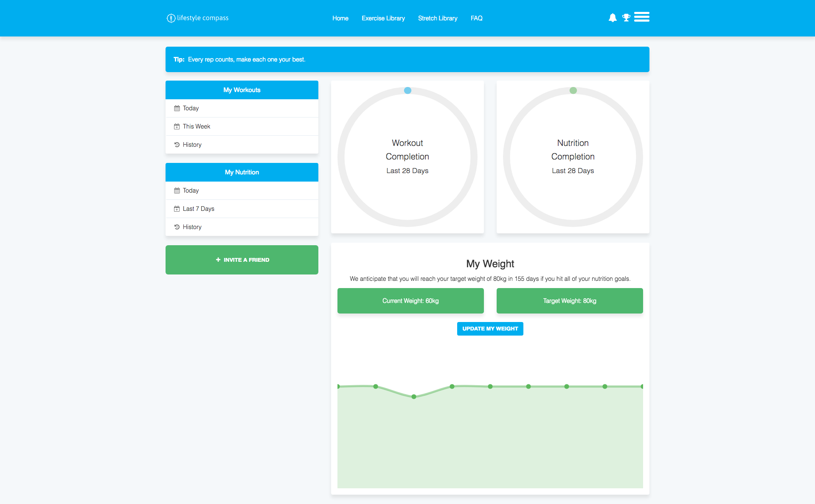
Task: Open the hamburger menu icon
Action: pyautogui.click(x=641, y=17)
